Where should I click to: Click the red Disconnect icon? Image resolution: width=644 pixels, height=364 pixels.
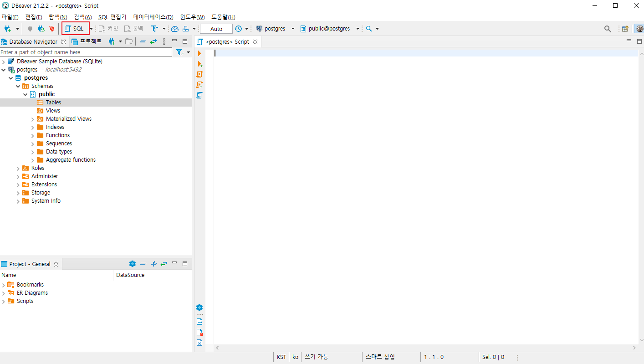[x=51, y=29]
